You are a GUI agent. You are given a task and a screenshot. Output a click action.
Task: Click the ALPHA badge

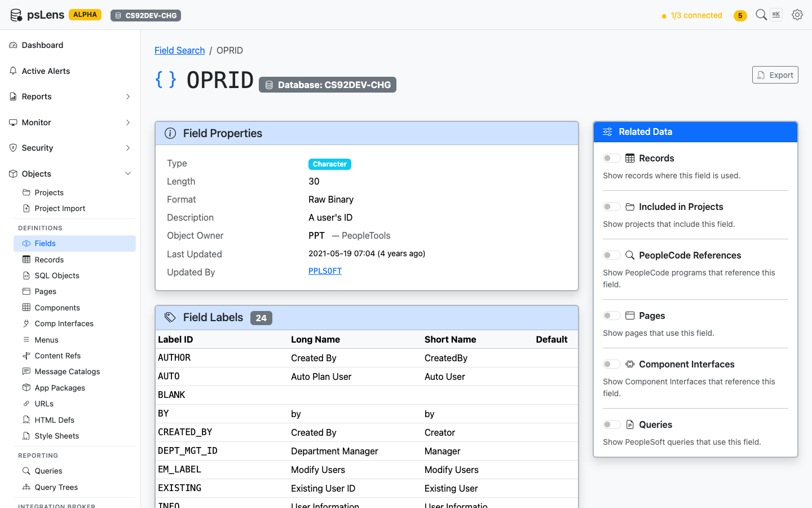(85, 15)
